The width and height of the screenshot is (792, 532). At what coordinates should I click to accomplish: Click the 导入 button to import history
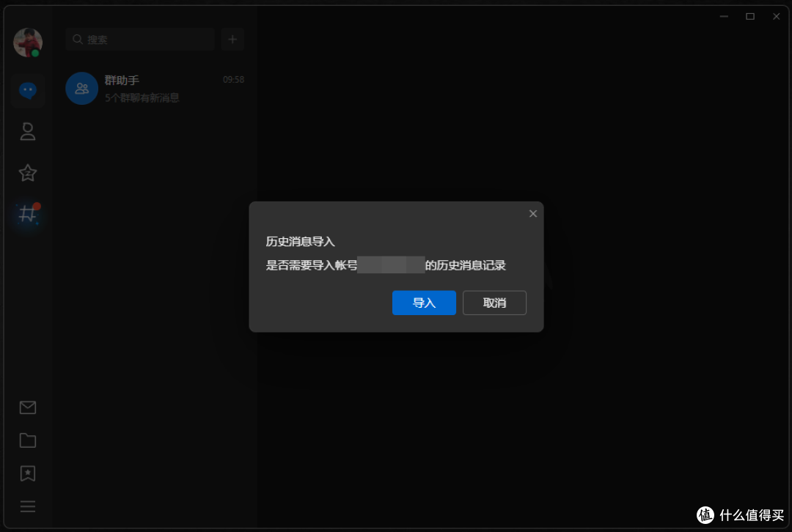point(424,303)
